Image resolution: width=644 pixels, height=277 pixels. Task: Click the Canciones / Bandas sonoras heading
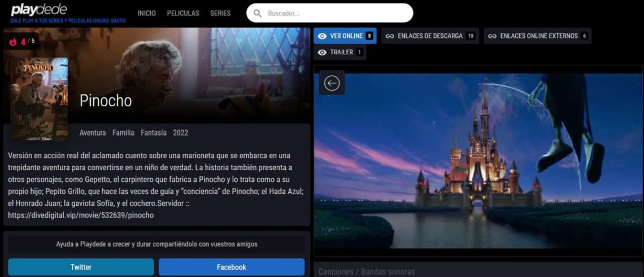(367, 272)
